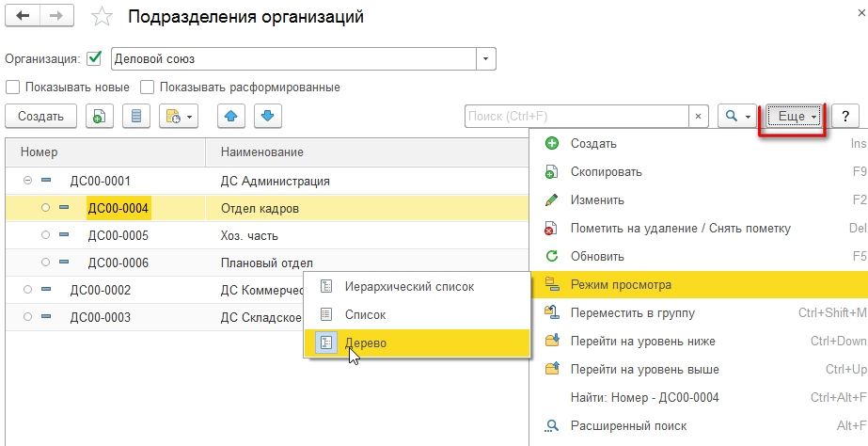Click the Создать button
The height and width of the screenshot is (446, 868).
(x=40, y=117)
